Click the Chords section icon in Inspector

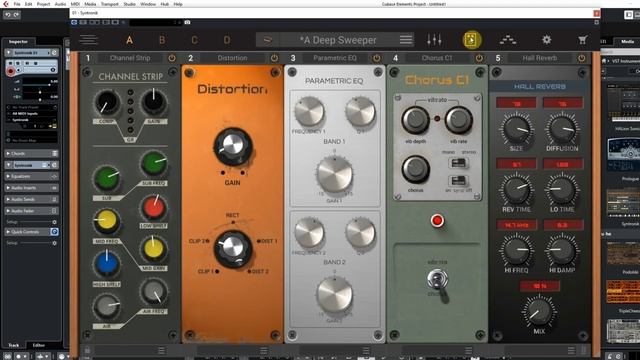click(x=55, y=153)
